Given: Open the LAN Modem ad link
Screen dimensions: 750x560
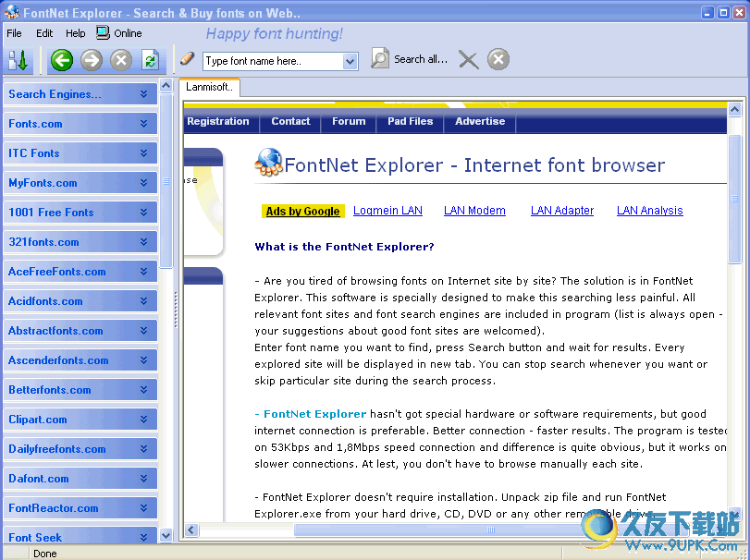Looking at the screenshot, I should pyautogui.click(x=474, y=211).
